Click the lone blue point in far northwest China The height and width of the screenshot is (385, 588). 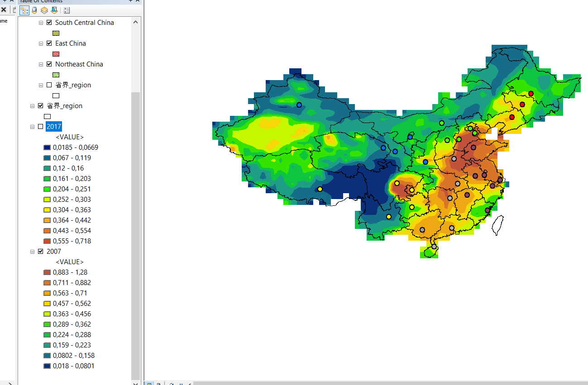299,105
